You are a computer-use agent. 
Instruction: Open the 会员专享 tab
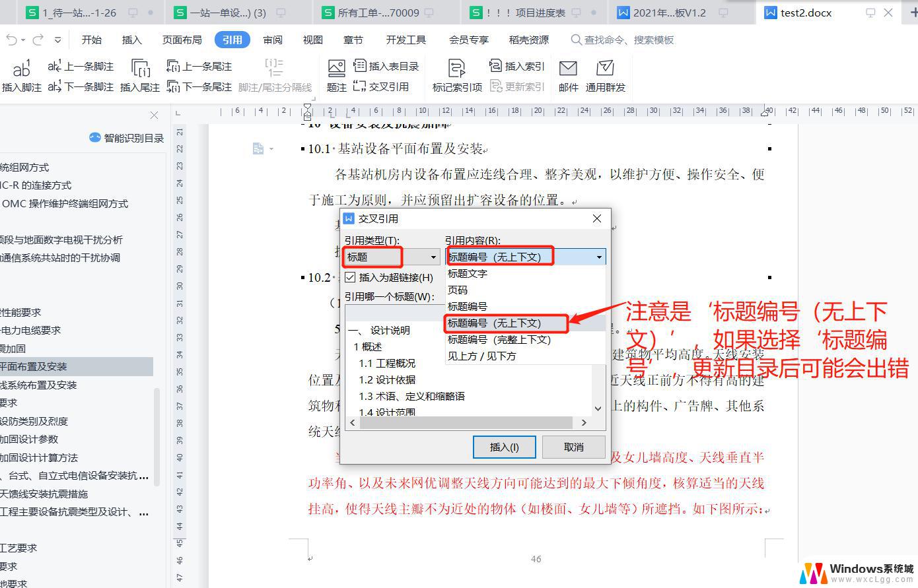point(469,40)
